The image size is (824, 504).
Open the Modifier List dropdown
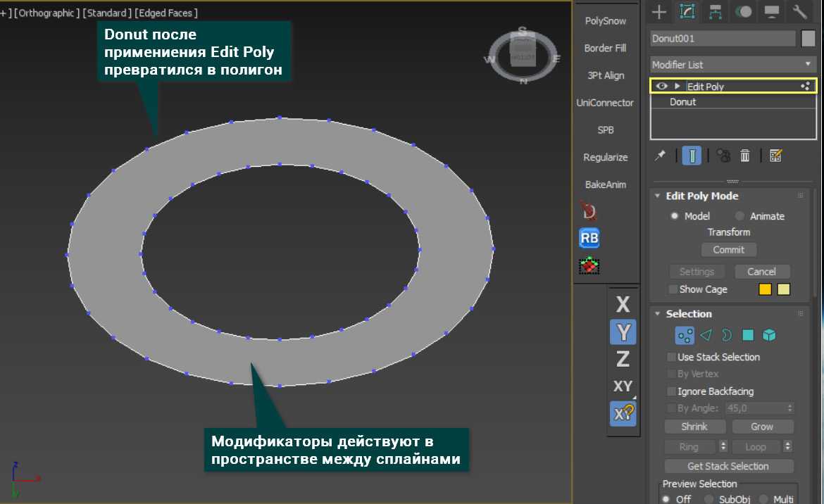tap(732, 64)
